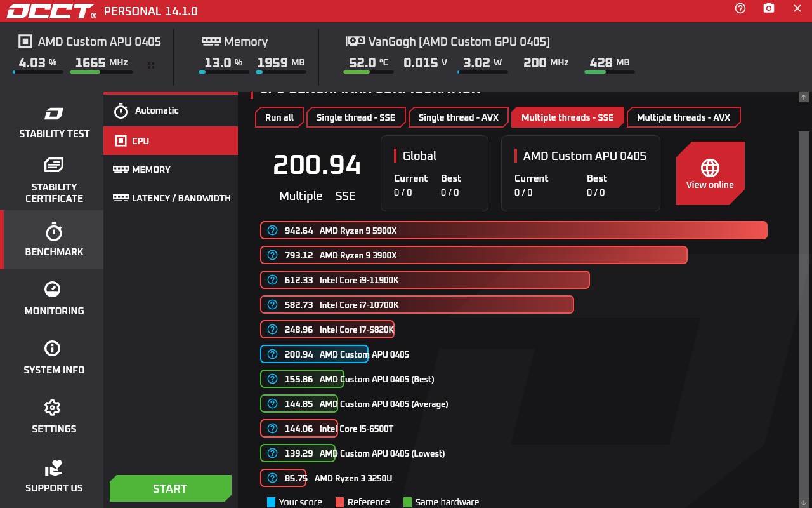
Task: Click the View online globe button
Action: (x=710, y=173)
